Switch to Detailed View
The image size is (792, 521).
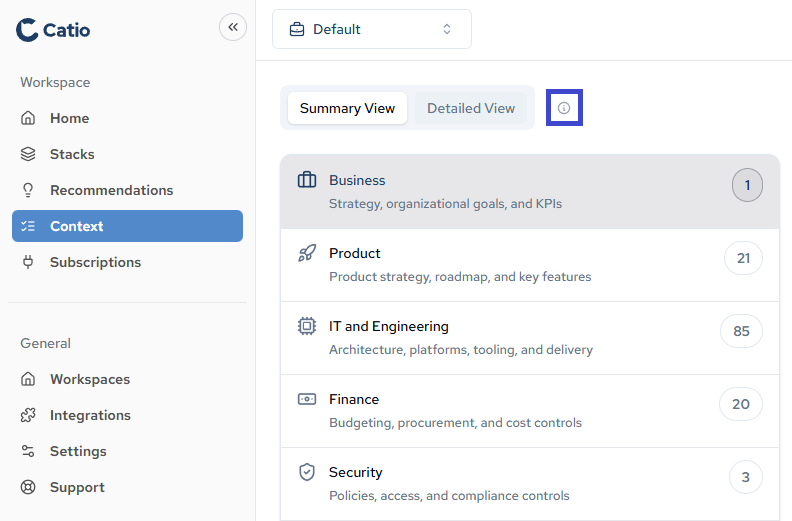point(471,108)
